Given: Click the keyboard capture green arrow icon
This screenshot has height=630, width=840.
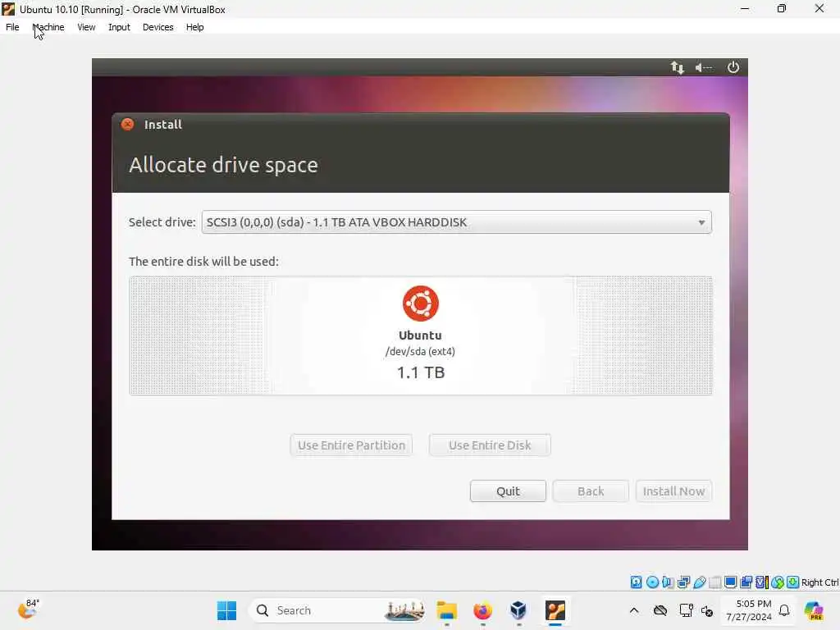Looking at the screenshot, I should point(793,582).
